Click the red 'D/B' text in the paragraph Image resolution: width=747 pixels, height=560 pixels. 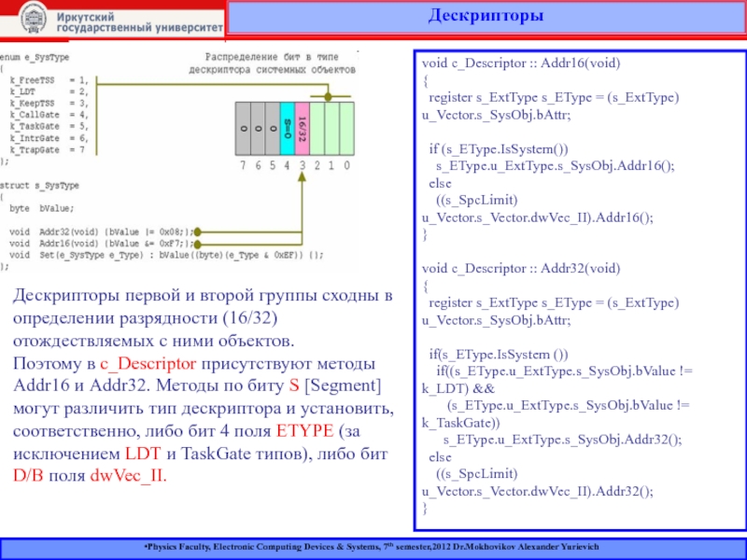[28, 476]
